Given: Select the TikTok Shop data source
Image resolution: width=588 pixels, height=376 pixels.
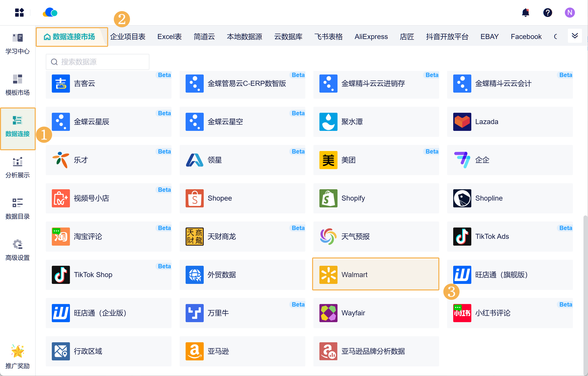Looking at the screenshot, I should pos(108,275).
